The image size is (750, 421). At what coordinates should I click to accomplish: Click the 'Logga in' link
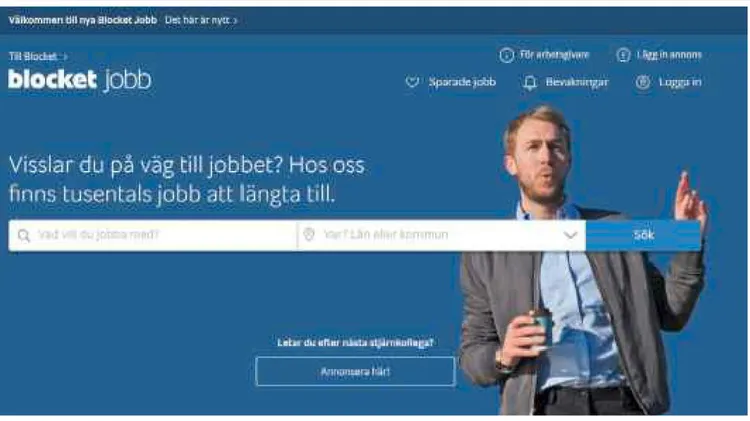click(x=680, y=82)
